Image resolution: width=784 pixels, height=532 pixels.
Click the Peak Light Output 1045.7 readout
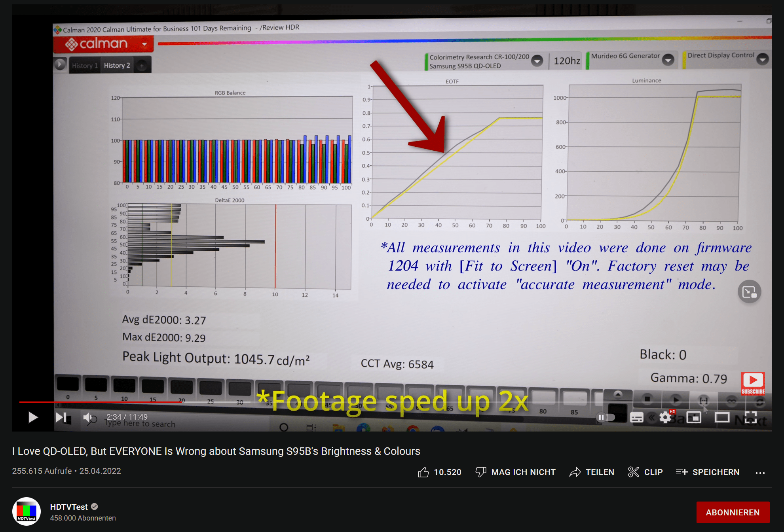coord(216,358)
